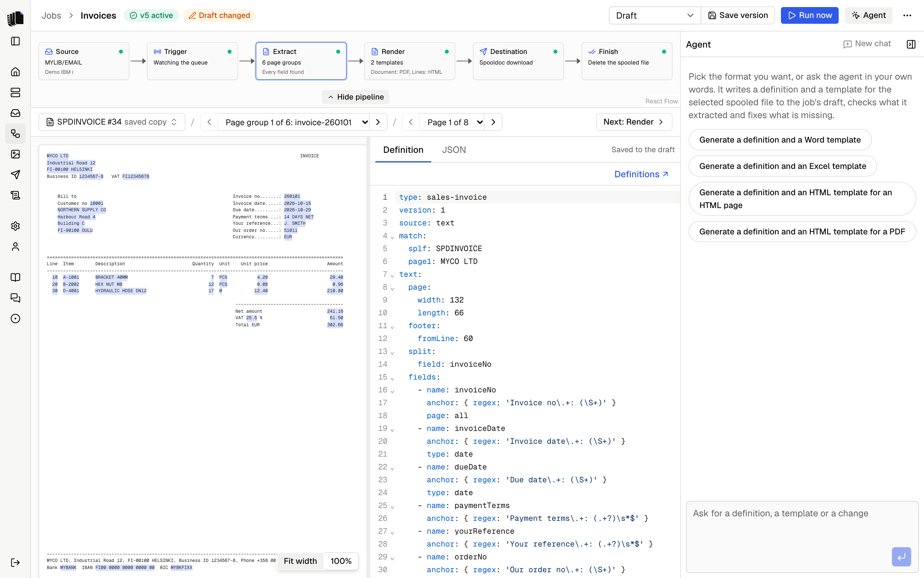Click Hide pipeline button
The image size is (924, 578).
pyautogui.click(x=355, y=97)
